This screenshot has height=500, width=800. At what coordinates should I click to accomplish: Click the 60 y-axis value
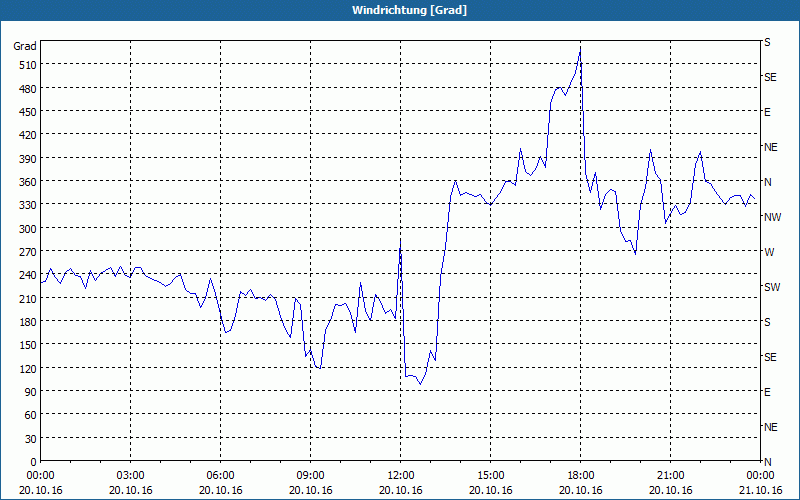[x=31, y=415]
